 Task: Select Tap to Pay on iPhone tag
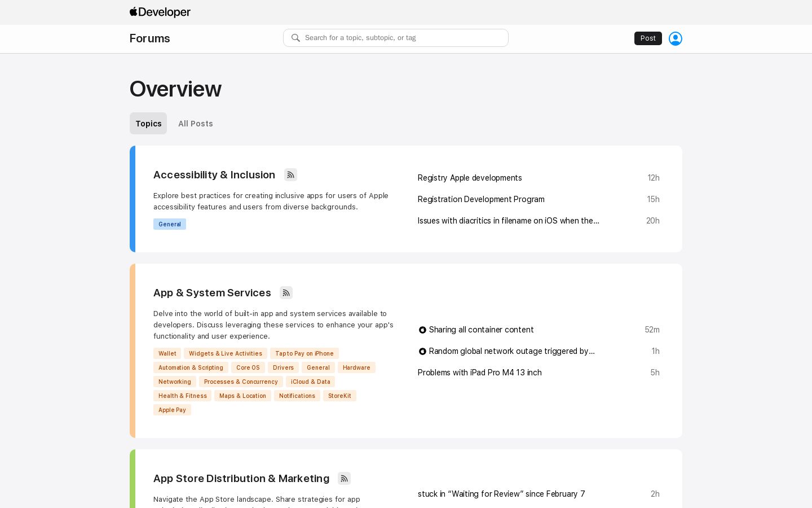coord(304,353)
